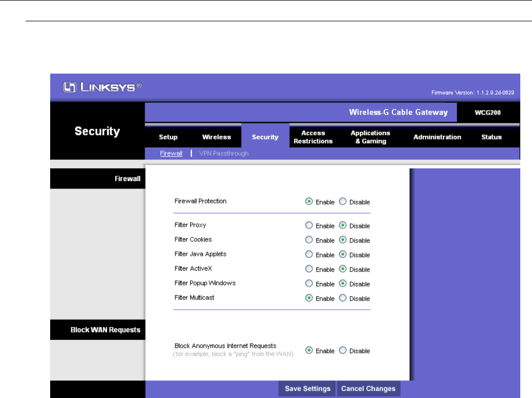The image size is (532, 398).
Task: Select Enable for Filter Proxy
Action: pos(309,225)
